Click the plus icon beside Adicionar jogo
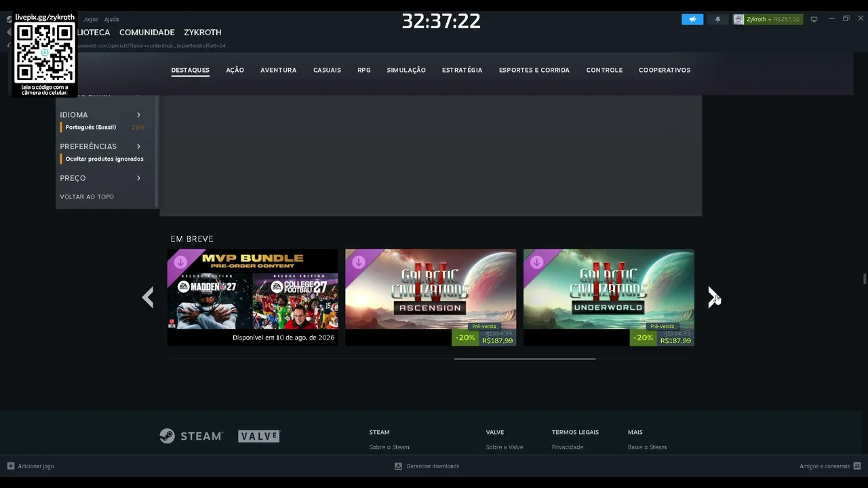868x488 pixels. tap(11, 466)
